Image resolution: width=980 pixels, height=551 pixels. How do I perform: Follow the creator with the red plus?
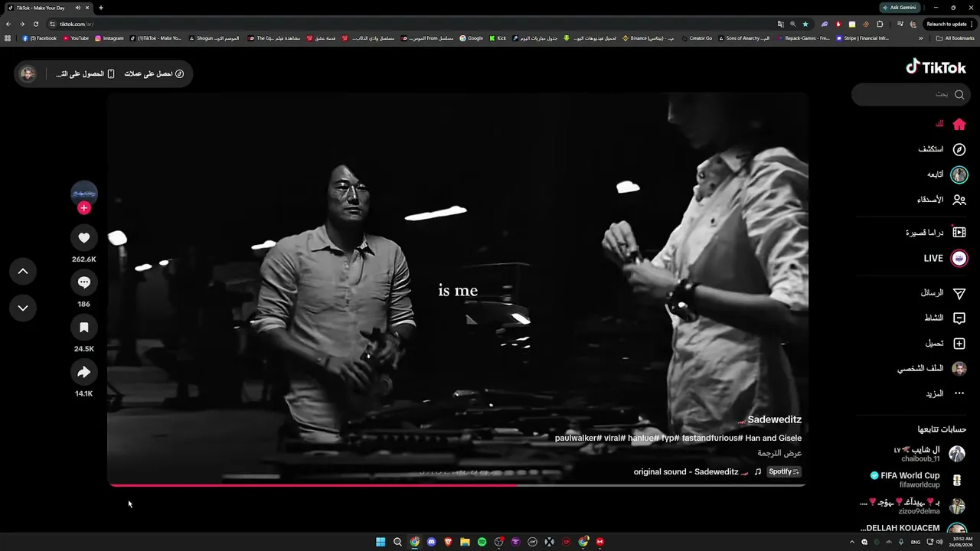click(x=84, y=207)
